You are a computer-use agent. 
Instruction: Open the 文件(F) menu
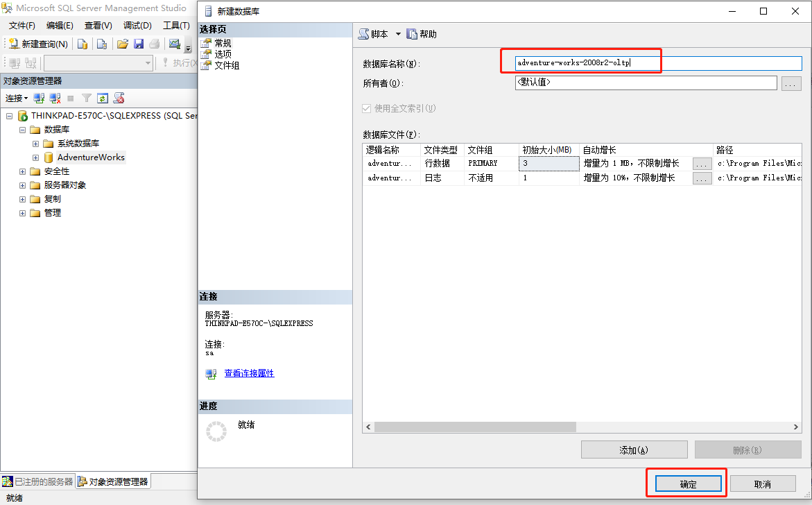point(21,26)
